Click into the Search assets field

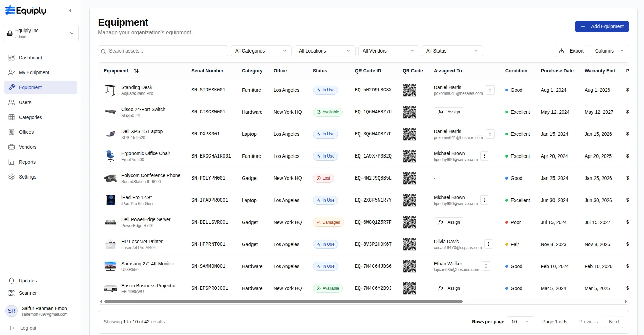[x=166, y=51]
